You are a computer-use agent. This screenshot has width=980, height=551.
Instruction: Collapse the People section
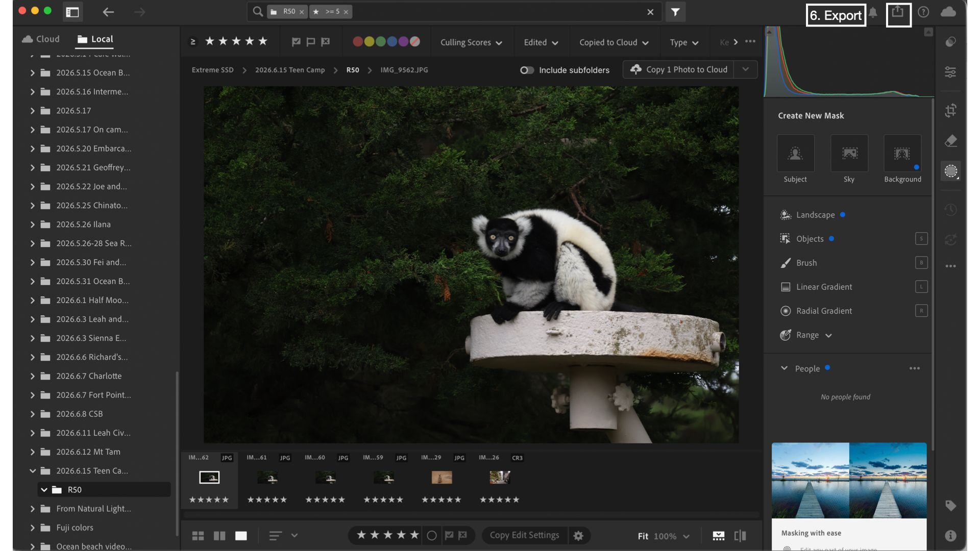tap(784, 368)
